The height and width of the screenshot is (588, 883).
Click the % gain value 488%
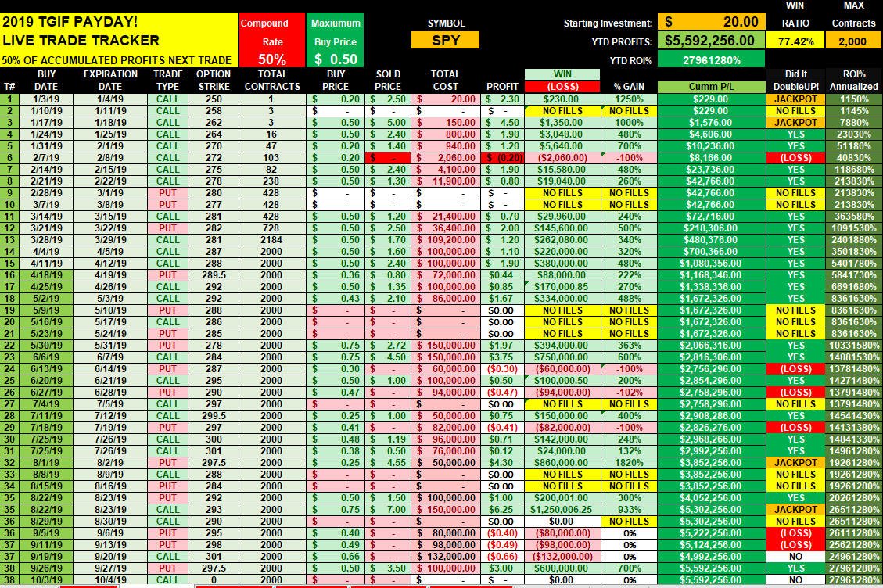tap(629, 299)
